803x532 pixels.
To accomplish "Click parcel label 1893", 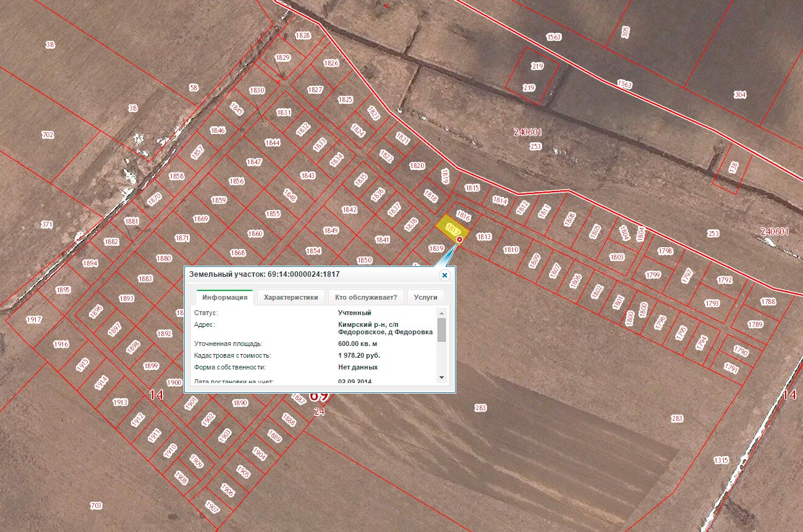I will (x=126, y=298).
